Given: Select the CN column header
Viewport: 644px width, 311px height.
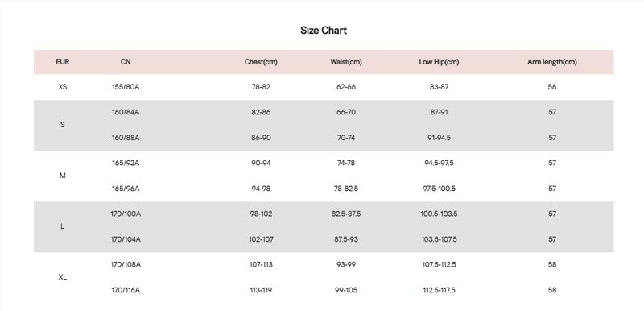Looking at the screenshot, I should (x=126, y=62).
